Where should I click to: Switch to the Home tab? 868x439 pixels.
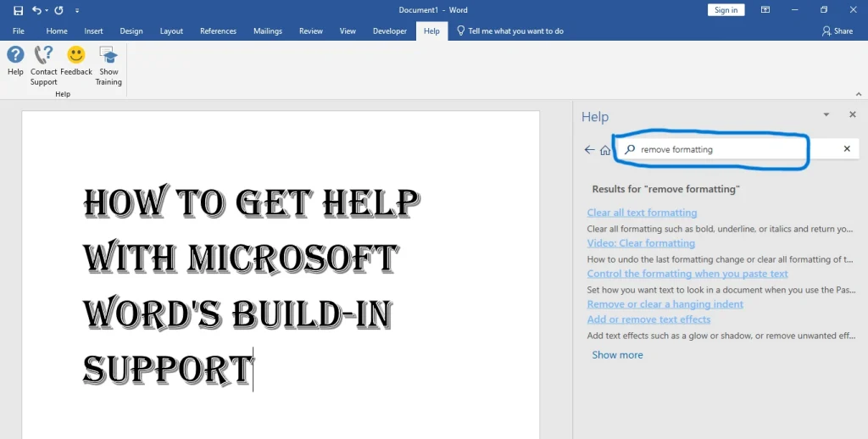[x=57, y=31]
